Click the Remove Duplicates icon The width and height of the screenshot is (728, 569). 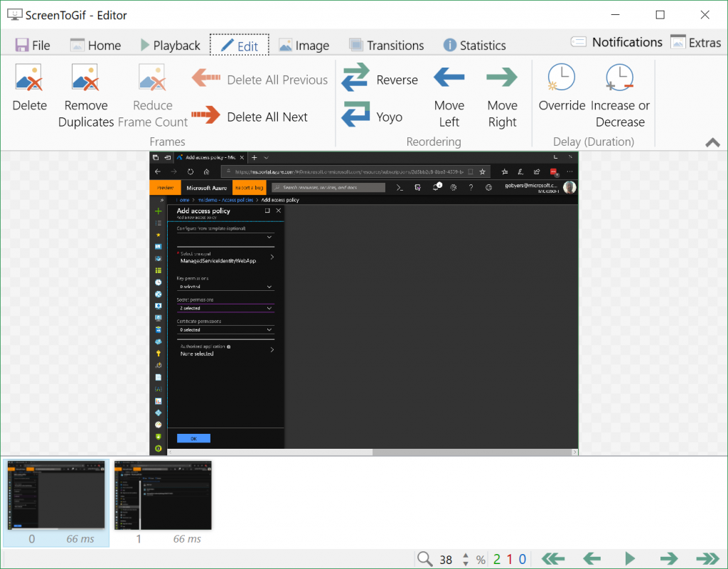85,77
